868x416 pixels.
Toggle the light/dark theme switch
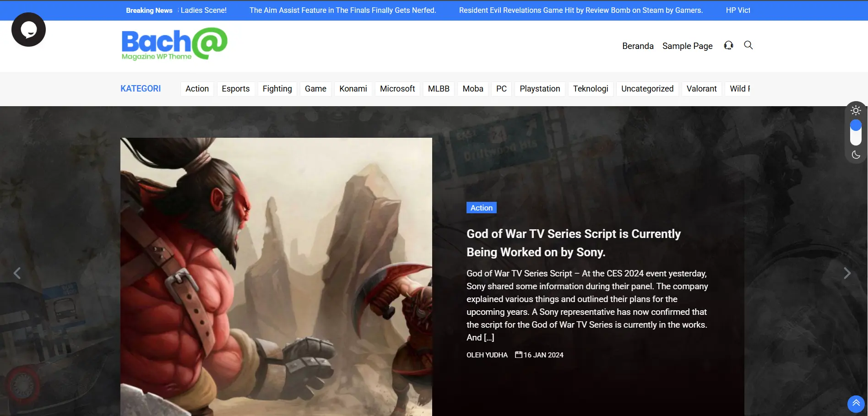(x=856, y=132)
